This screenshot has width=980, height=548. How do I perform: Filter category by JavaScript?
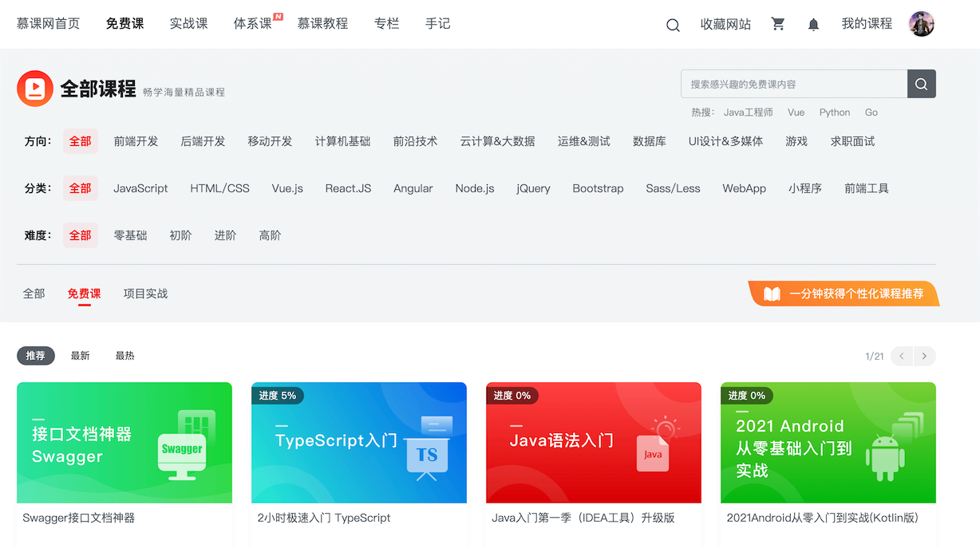[x=141, y=188]
